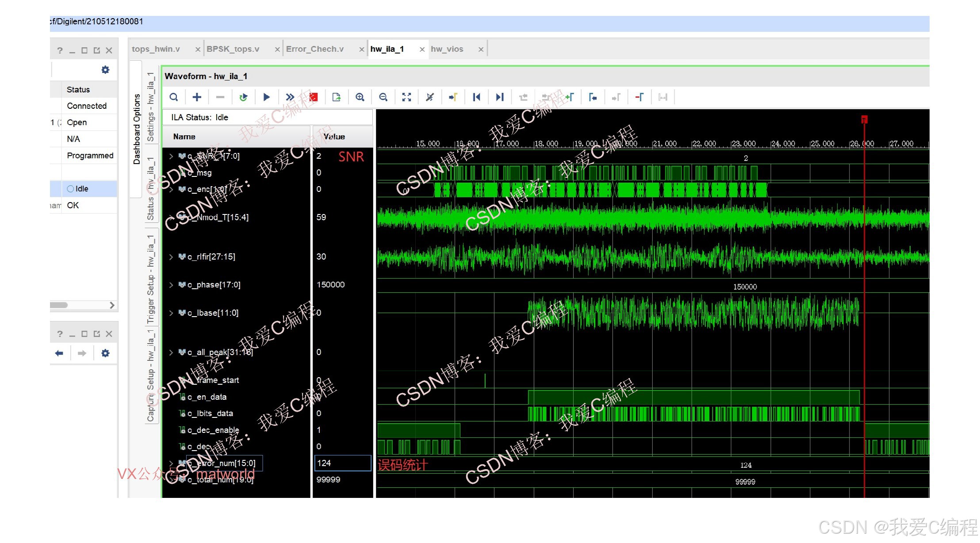
Task: Toggle the auto re-trigger icon
Action: click(x=243, y=97)
